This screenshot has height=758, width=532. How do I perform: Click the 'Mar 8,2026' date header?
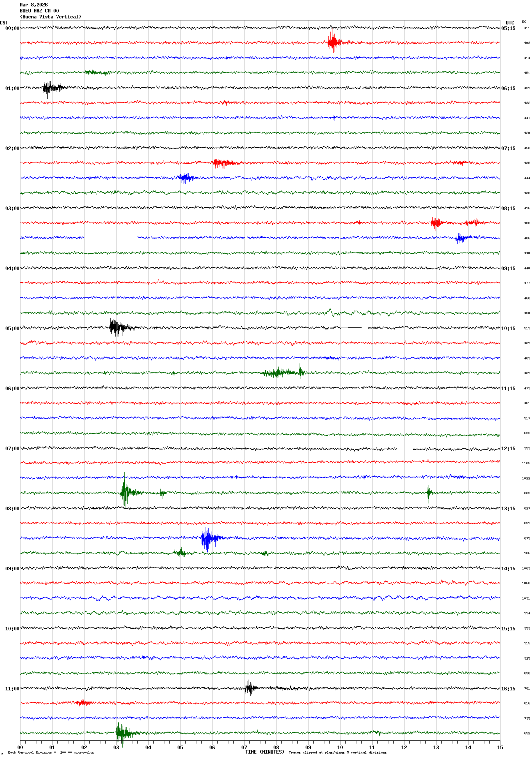(34, 5)
